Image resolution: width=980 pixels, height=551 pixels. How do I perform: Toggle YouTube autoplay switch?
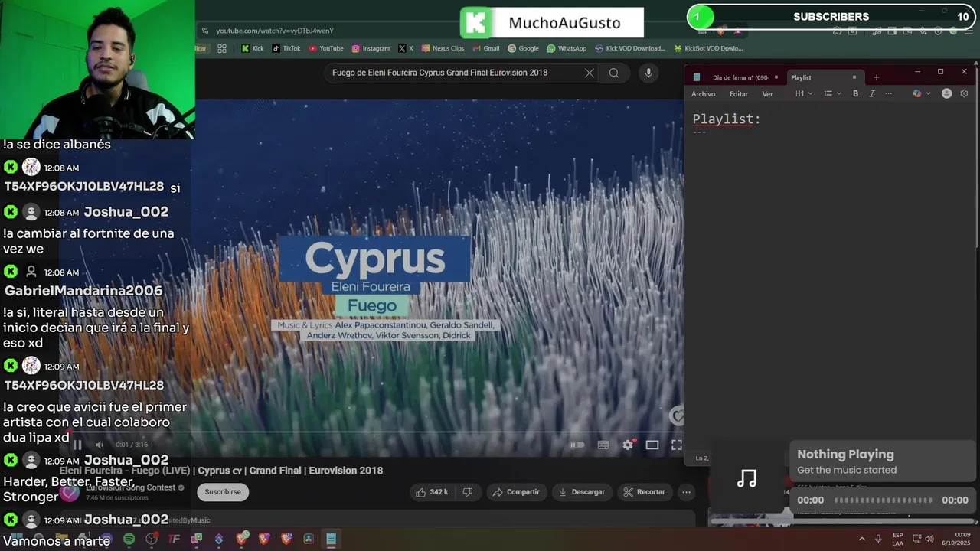click(x=577, y=445)
